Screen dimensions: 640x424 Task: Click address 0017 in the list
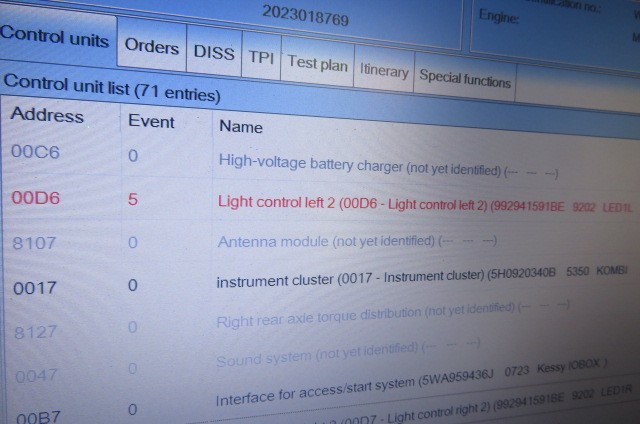coord(35,287)
